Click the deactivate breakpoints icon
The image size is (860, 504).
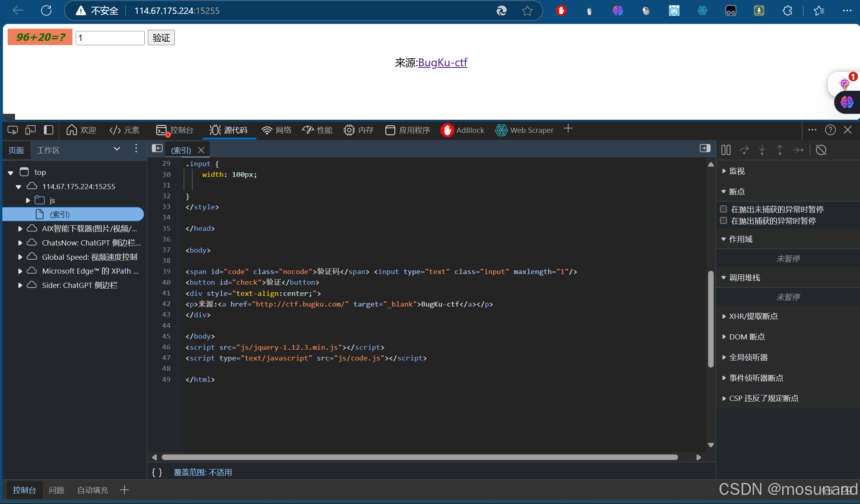click(x=821, y=150)
